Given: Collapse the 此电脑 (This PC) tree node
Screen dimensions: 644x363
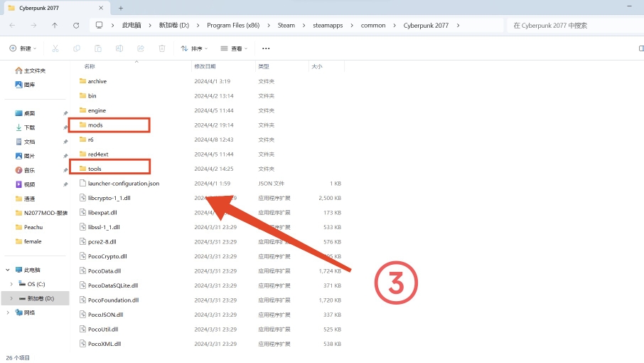Looking at the screenshot, I should click(8, 270).
